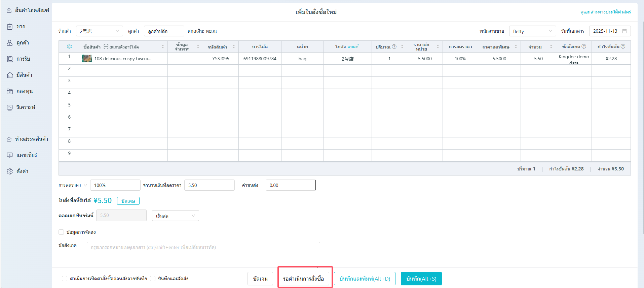
Task: Click the บันทึก(Alt+S) save button
Action: [x=421, y=279]
